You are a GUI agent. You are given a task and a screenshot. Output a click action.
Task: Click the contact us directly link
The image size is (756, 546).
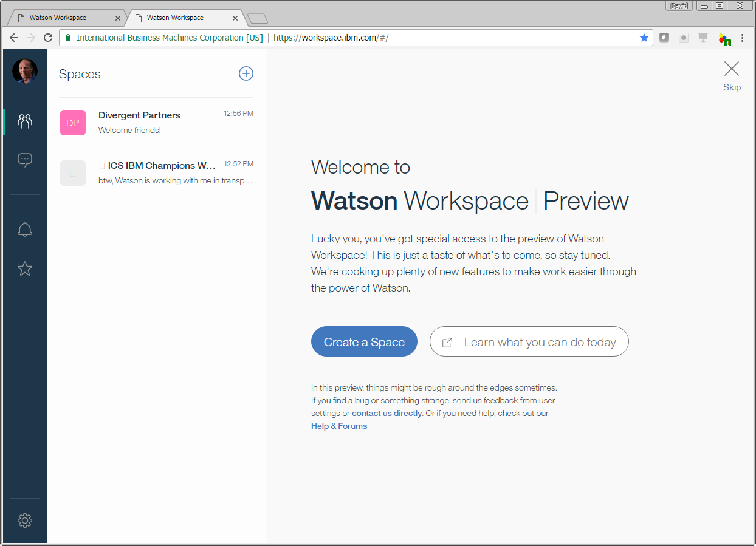point(387,412)
